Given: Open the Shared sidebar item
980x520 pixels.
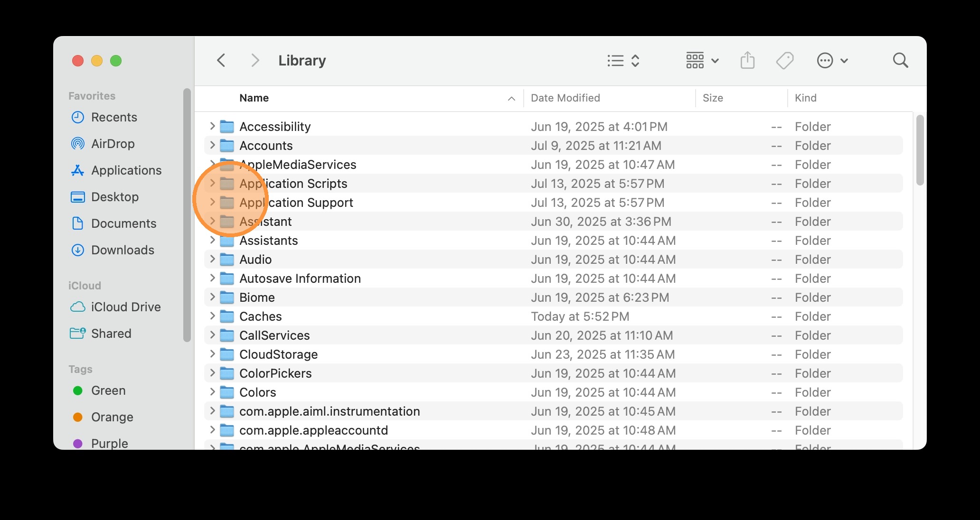Looking at the screenshot, I should tap(101, 334).
